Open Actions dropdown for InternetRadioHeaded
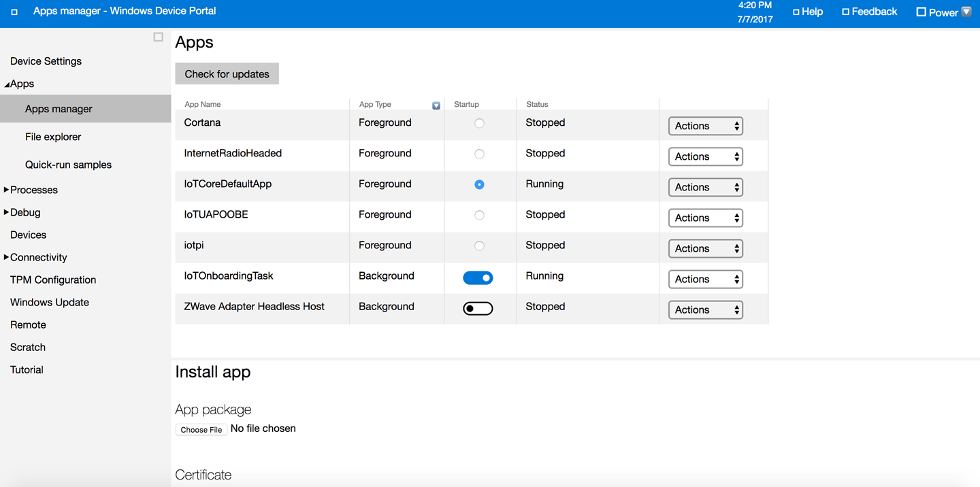Screen dimensions: 980x487 click(705, 156)
